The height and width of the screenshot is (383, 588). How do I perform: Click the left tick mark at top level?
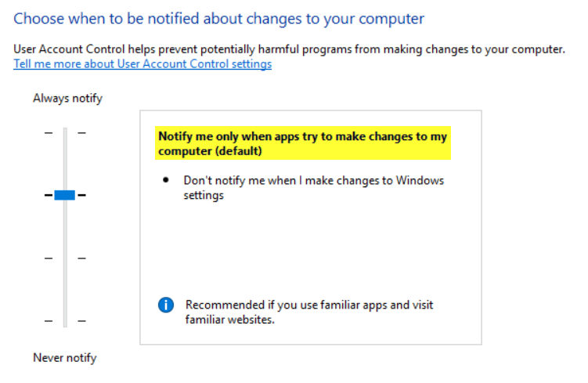pyautogui.click(x=49, y=133)
